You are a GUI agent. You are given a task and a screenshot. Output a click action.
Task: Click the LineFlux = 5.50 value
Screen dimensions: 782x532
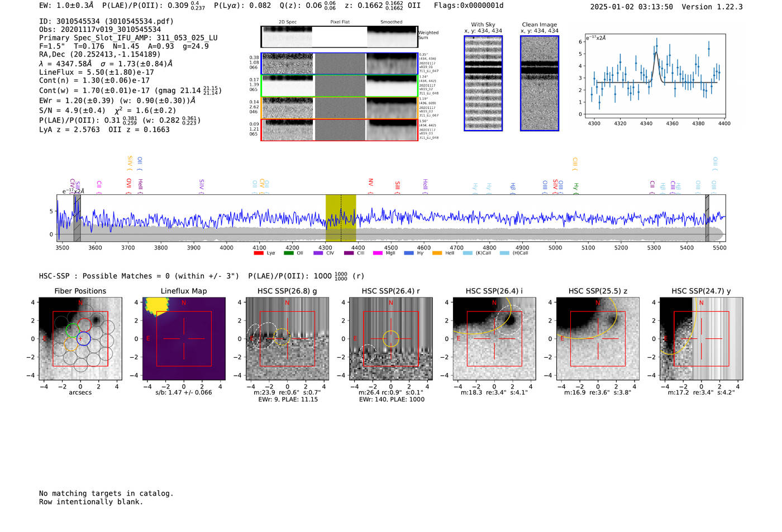pos(97,72)
